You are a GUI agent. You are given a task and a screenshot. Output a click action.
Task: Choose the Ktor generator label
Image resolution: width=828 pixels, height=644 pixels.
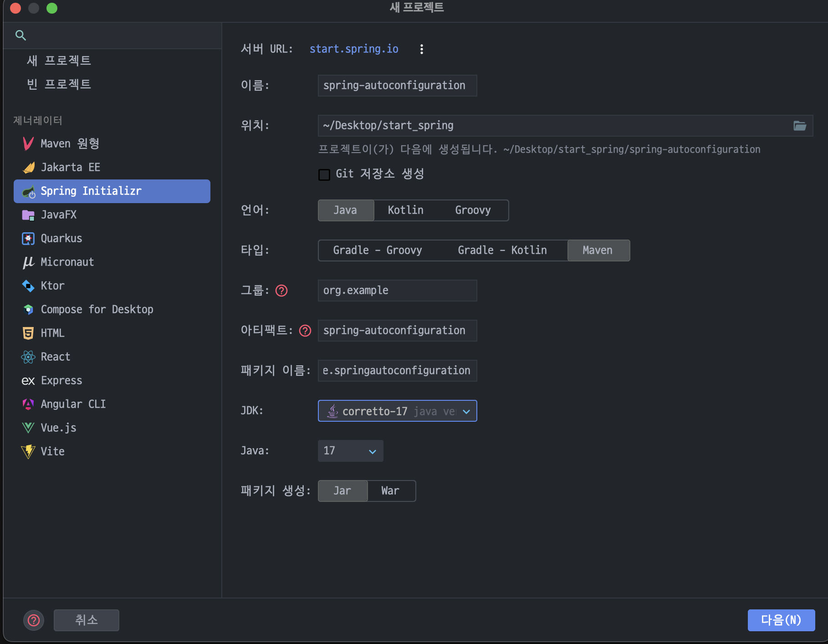pos(53,286)
